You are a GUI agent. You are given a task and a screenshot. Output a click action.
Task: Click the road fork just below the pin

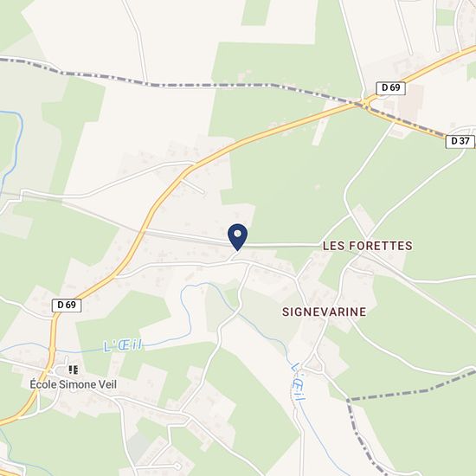coord(233,257)
